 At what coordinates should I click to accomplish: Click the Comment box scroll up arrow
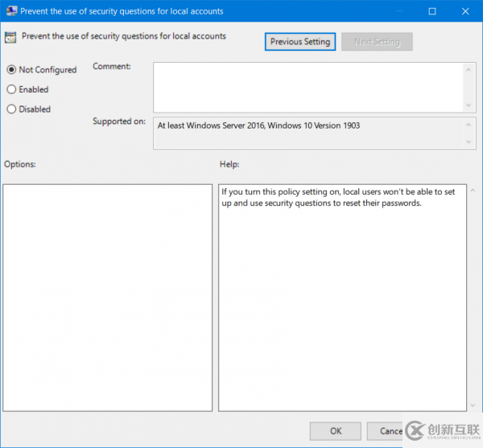tap(469, 70)
